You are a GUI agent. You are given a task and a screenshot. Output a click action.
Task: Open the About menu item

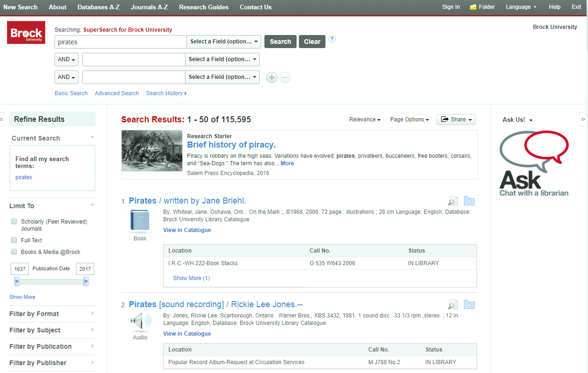(58, 7)
